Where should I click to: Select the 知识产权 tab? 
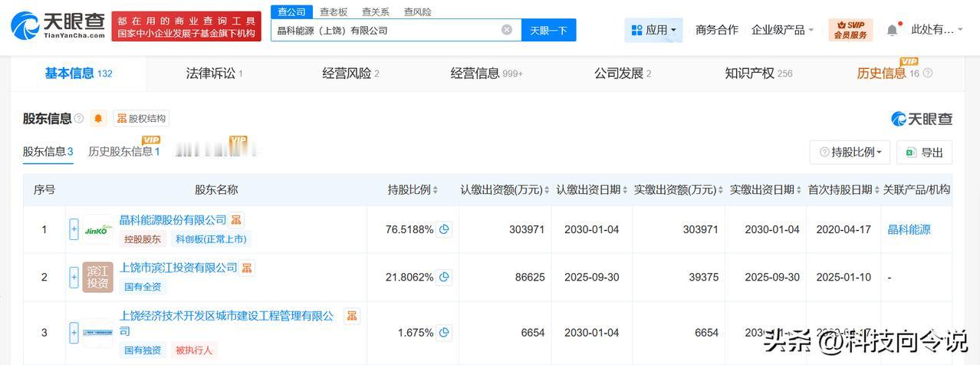[758, 74]
